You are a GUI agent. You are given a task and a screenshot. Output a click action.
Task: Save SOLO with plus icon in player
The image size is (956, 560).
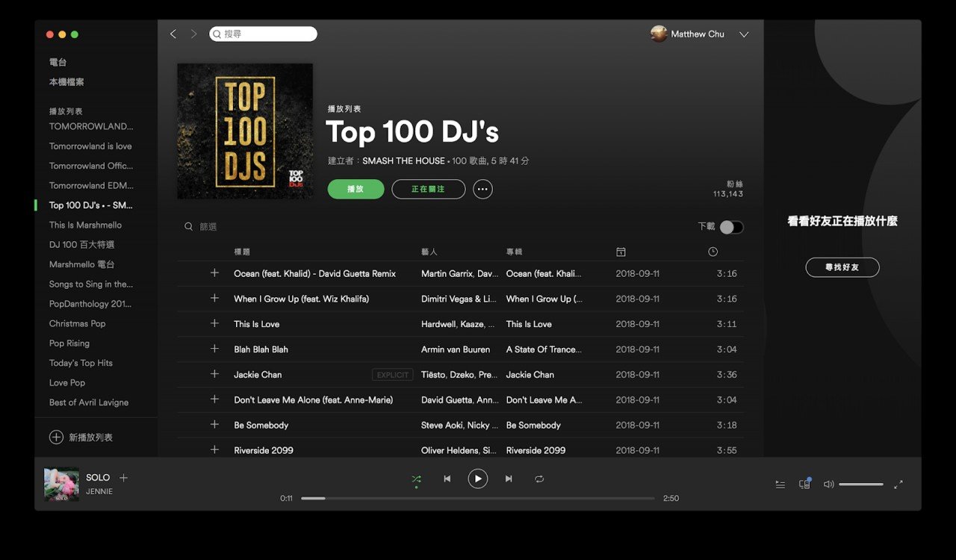(x=124, y=477)
